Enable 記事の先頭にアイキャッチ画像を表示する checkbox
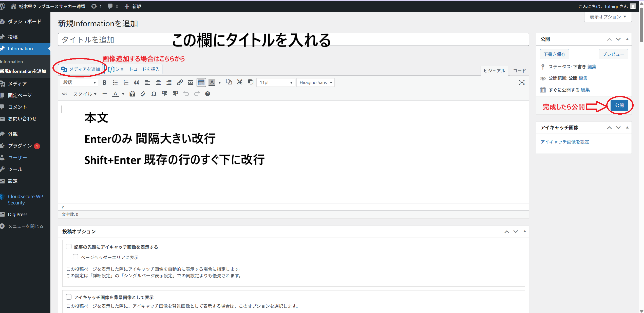644x313 pixels. click(x=69, y=246)
